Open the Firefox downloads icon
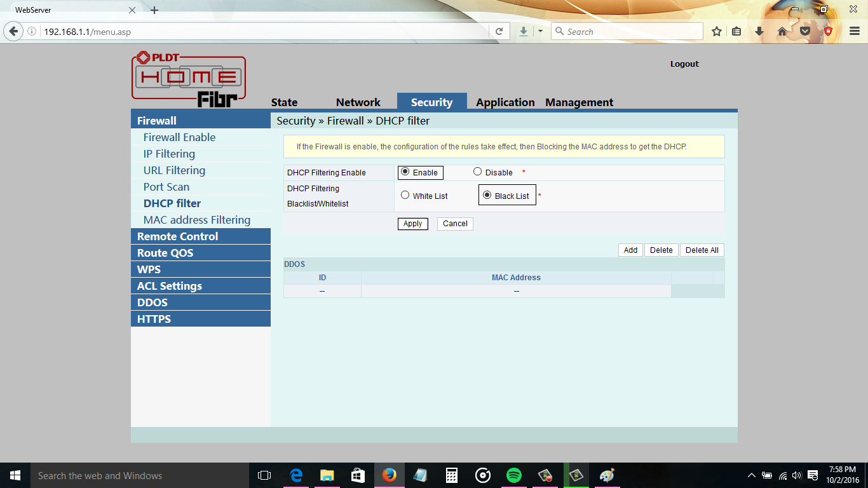 (x=759, y=30)
